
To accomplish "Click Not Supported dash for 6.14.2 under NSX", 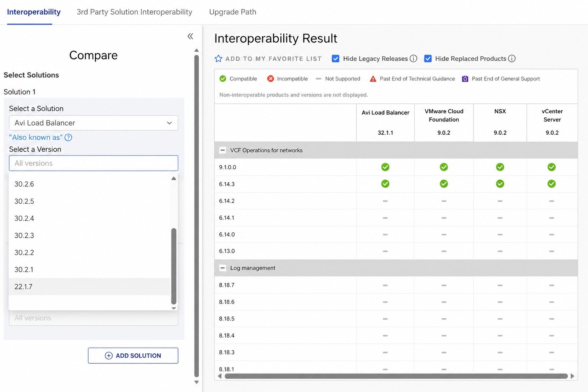I will click(x=500, y=201).
